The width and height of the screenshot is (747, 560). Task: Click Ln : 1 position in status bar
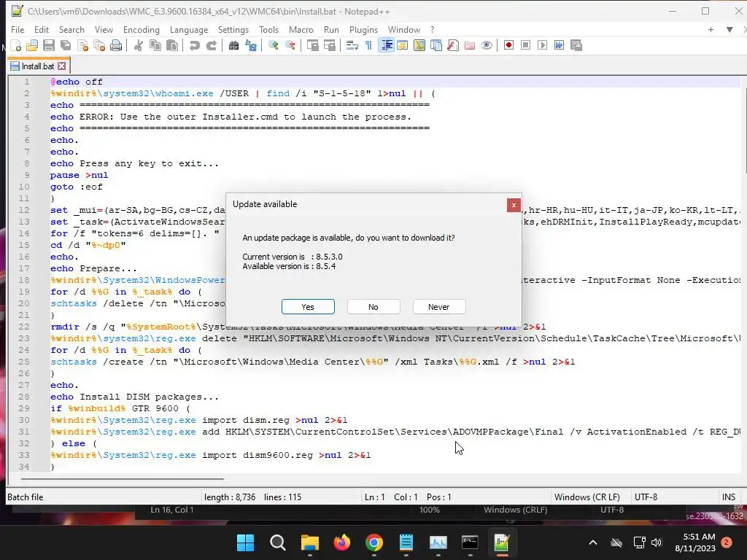pos(374,497)
